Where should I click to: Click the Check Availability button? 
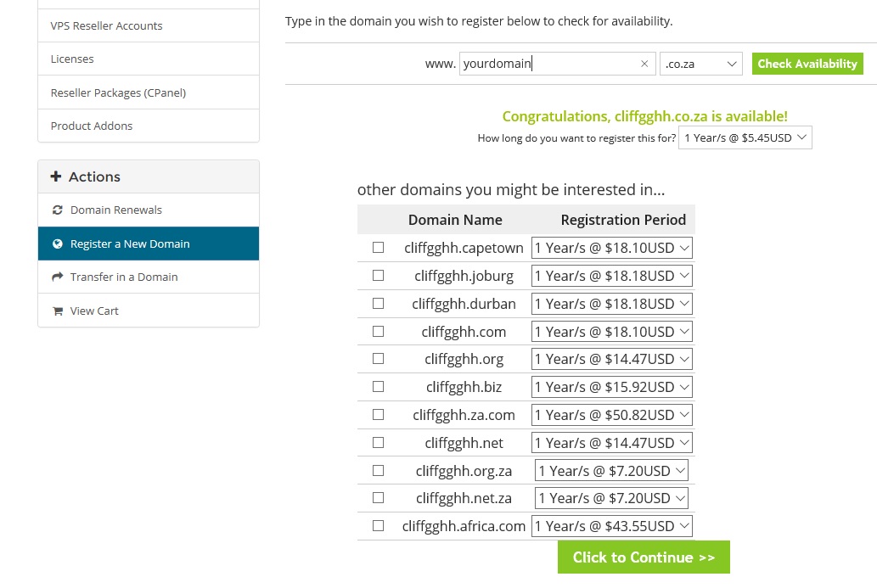pos(807,64)
